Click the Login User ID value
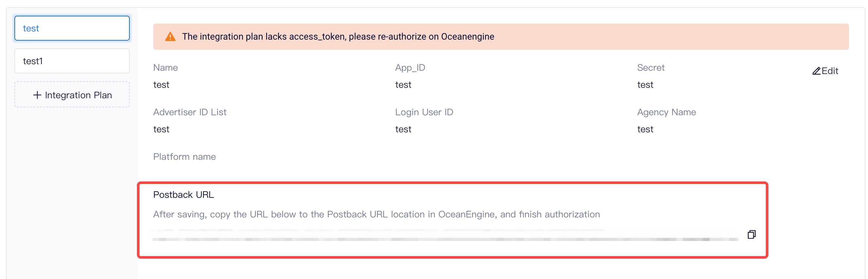Viewport: 868px width, 279px height. tap(403, 129)
